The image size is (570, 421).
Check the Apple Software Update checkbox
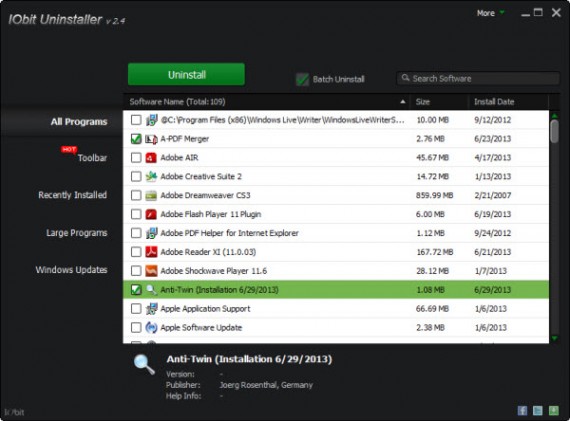pos(136,328)
